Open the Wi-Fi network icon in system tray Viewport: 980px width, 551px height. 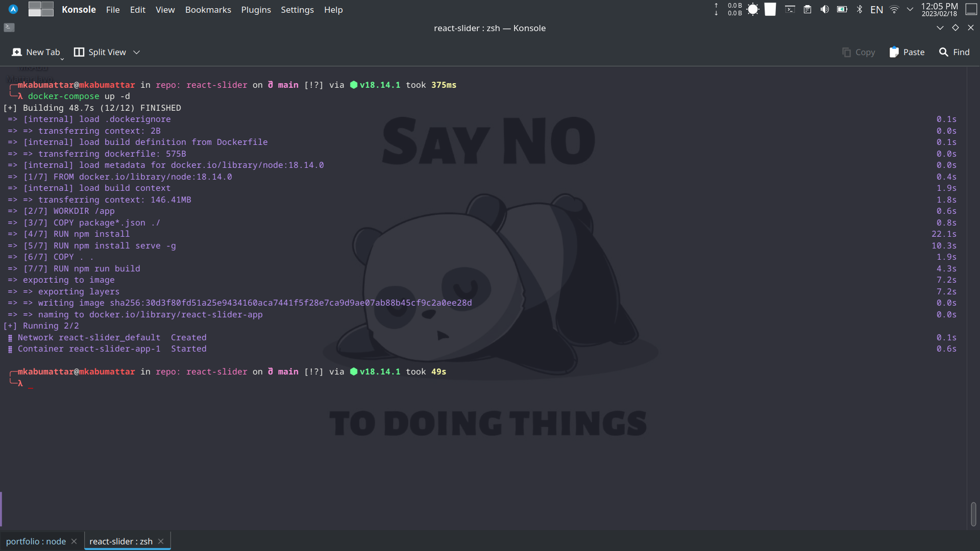tap(894, 9)
